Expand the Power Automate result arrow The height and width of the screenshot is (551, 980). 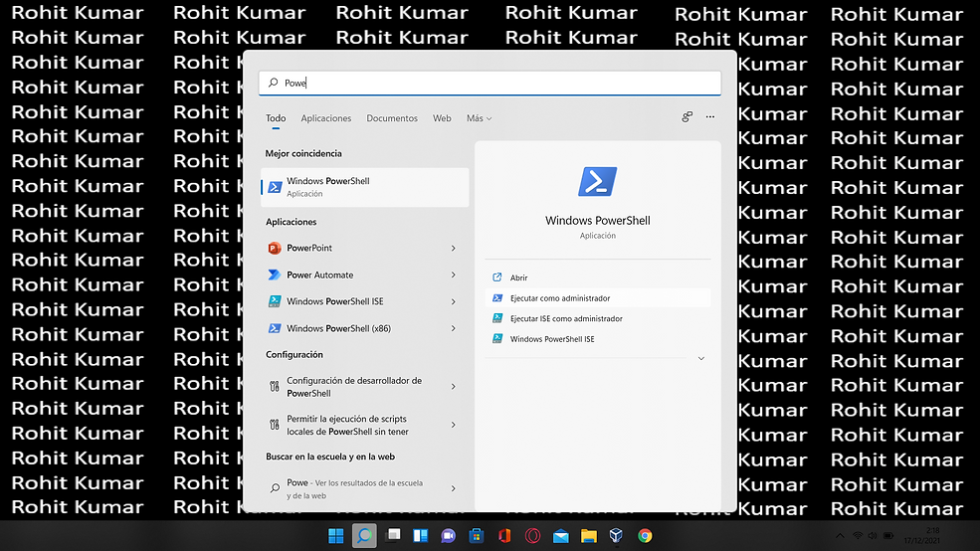click(453, 275)
